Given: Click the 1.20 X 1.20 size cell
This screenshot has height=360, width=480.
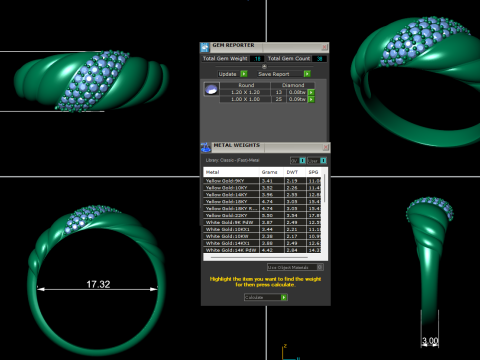Looking at the screenshot, I should pos(245,92).
